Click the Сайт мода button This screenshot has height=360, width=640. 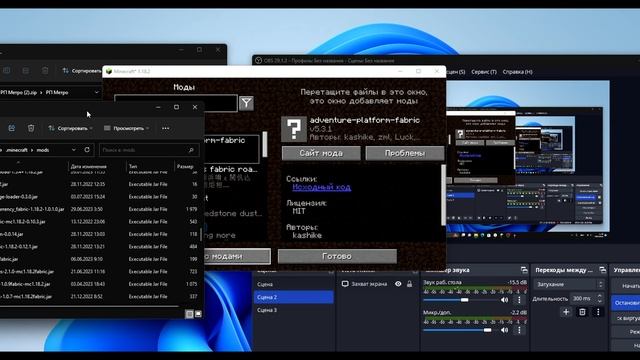point(321,153)
